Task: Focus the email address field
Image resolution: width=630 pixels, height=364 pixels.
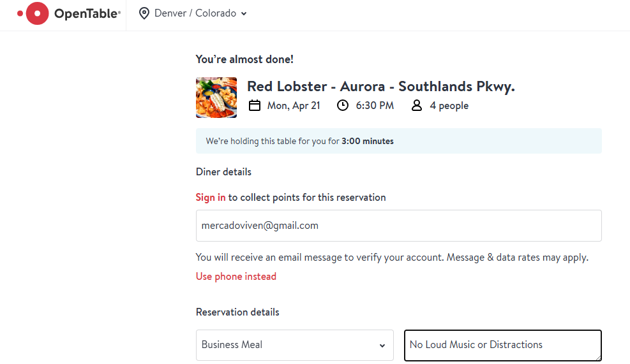Action: (x=398, y=226)
